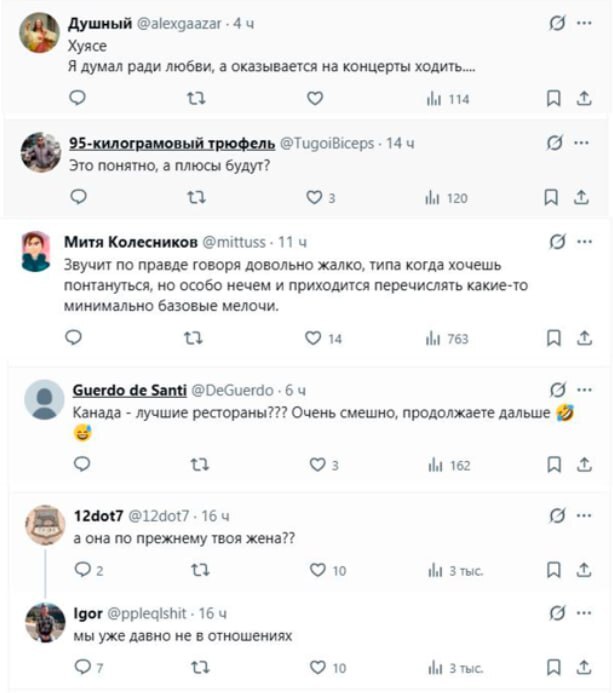Expand more menu on Igor's tweet
This screenshot has height=693, width=613.
[583, 612]
